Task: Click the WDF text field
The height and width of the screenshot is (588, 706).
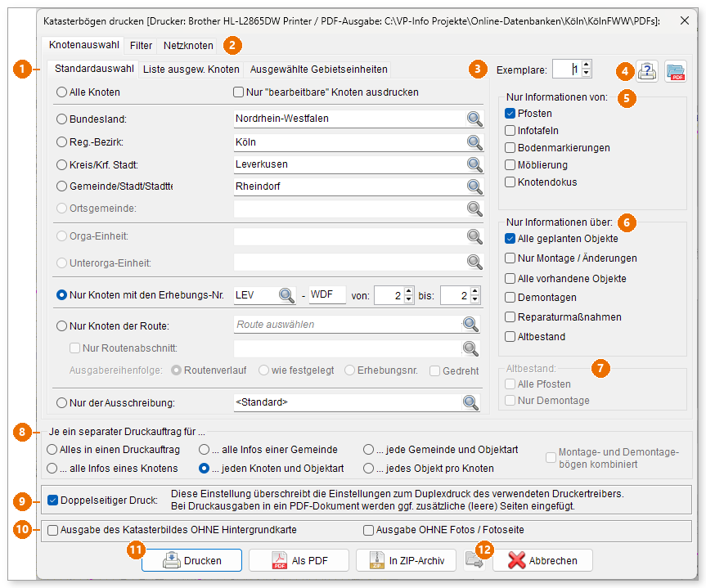Action: click(x=327, y=295)
